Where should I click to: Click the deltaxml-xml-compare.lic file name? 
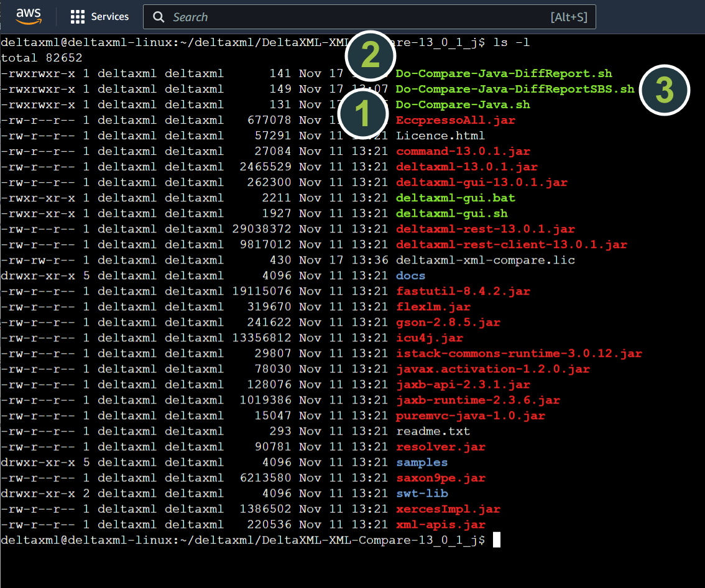tap(486, 260)
